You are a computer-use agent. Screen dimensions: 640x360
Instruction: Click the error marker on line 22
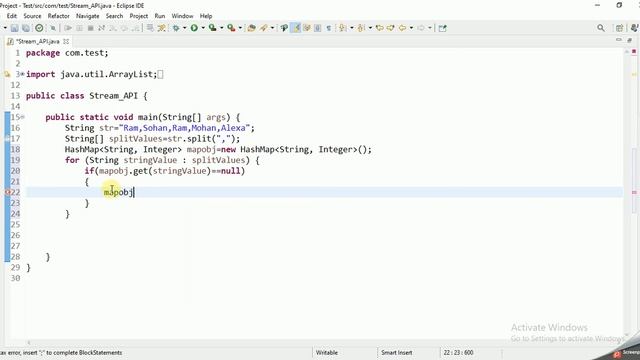(7, 192)
